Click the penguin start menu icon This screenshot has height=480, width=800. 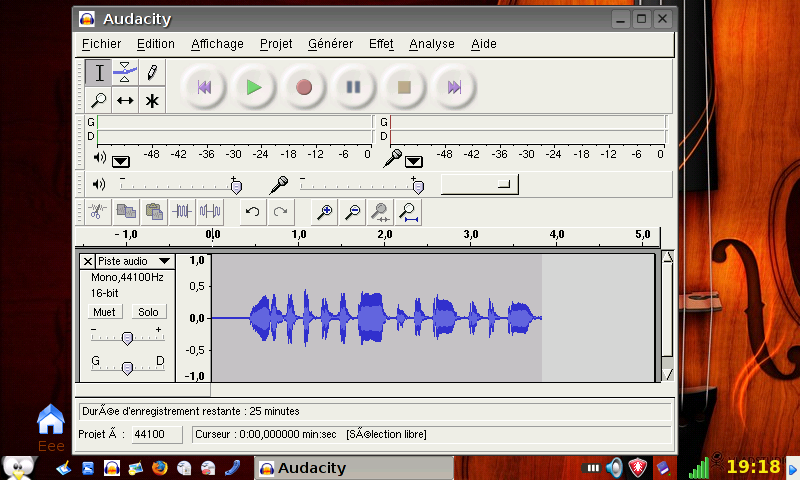point(18,467)
